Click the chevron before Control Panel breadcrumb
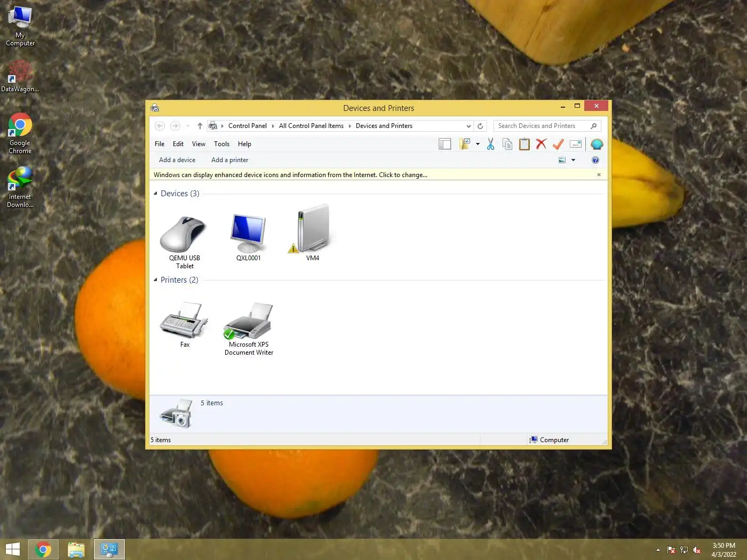The image size is (747, 560). coord(222,126)
